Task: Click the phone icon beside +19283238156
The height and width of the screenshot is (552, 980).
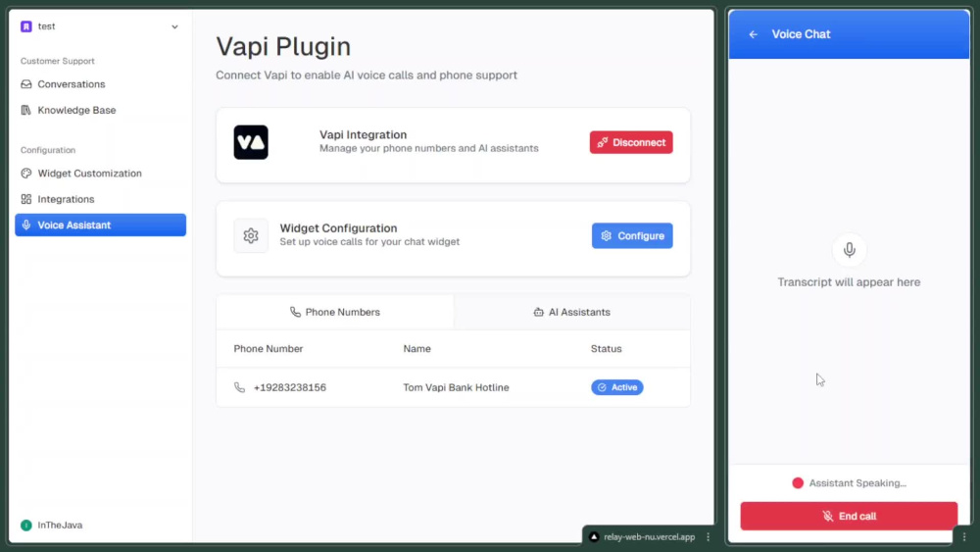Action: (239, 387)
